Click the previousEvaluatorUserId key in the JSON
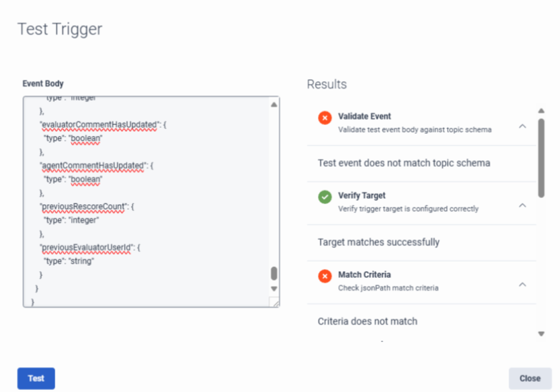This screenshot has width=560, height=392. (x=87, y=248)
